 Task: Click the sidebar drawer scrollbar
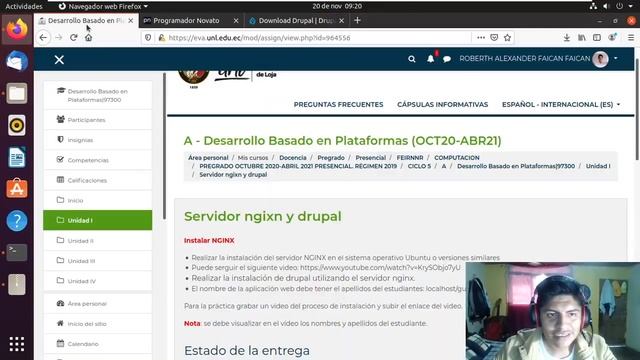[164, 147]
